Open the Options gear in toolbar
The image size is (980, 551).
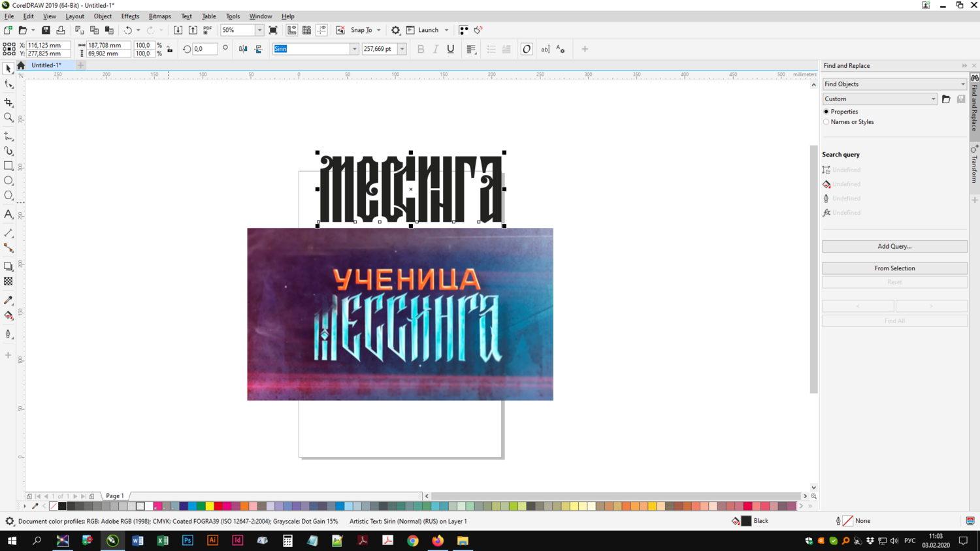click(x=395, y=30)
